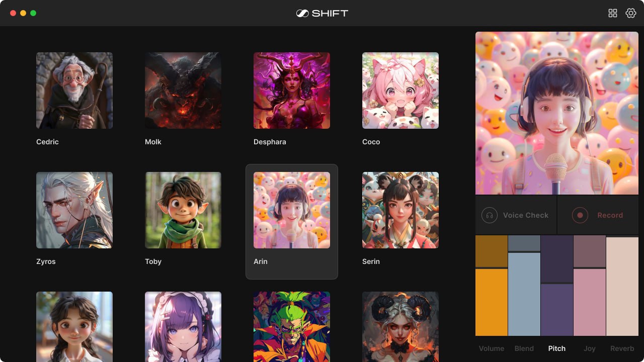Open the settings gear icon
644x362 pixels.
click(630, 14)
